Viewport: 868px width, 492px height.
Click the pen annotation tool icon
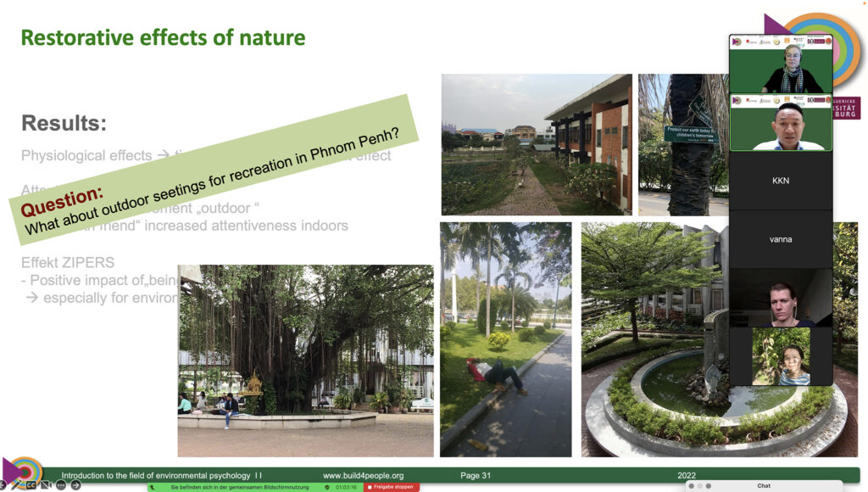pos(17,485)
